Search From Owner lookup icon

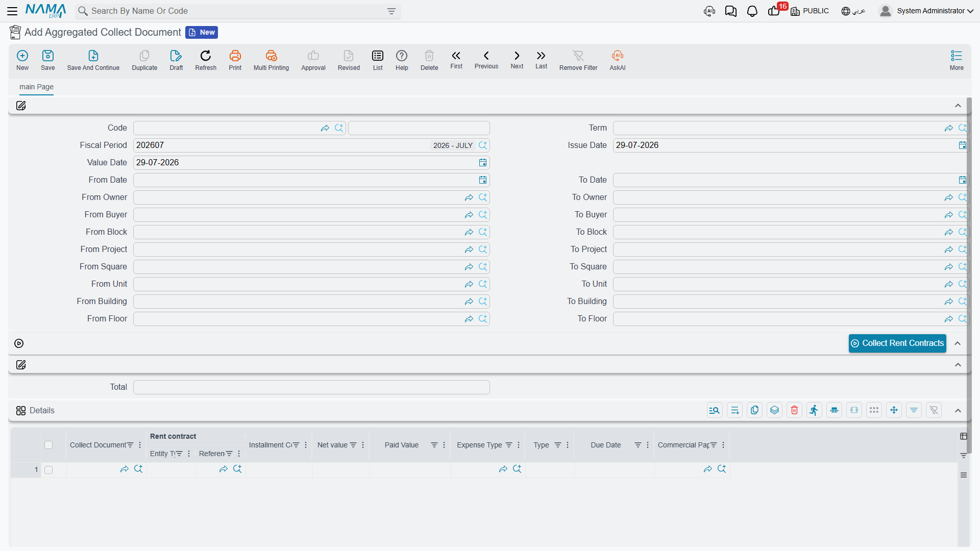483,197
